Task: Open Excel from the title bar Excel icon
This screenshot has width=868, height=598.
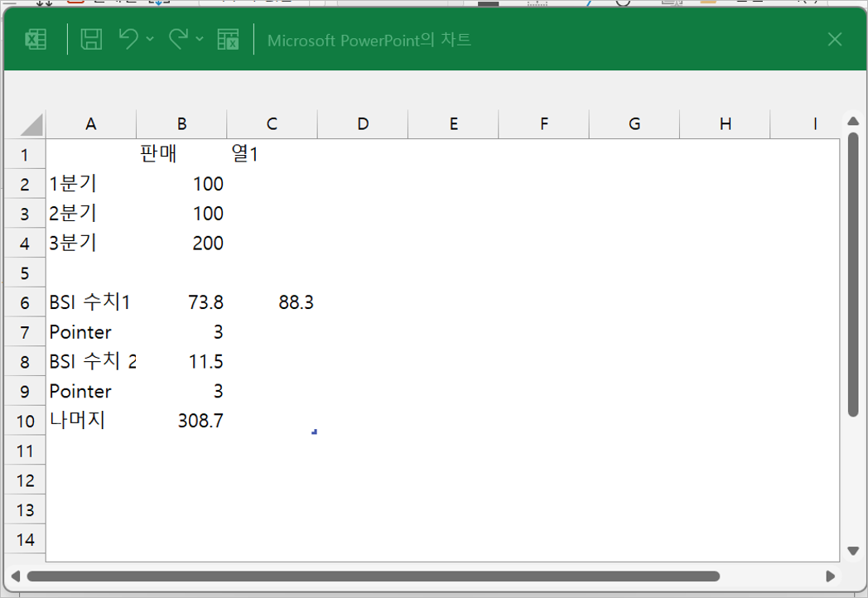Action: pos(35,39)
